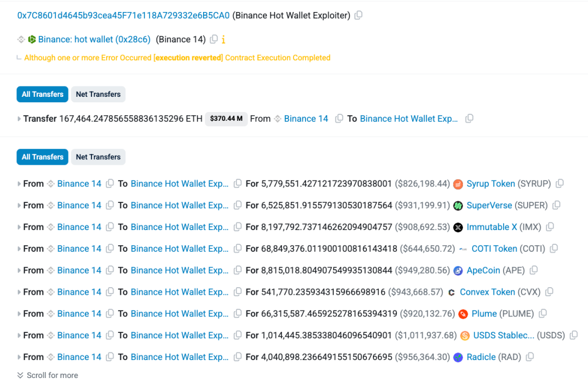This screenshot has width=588, height=390.
Task: Open the Radicle token link
Action: (x=481, y=357)
